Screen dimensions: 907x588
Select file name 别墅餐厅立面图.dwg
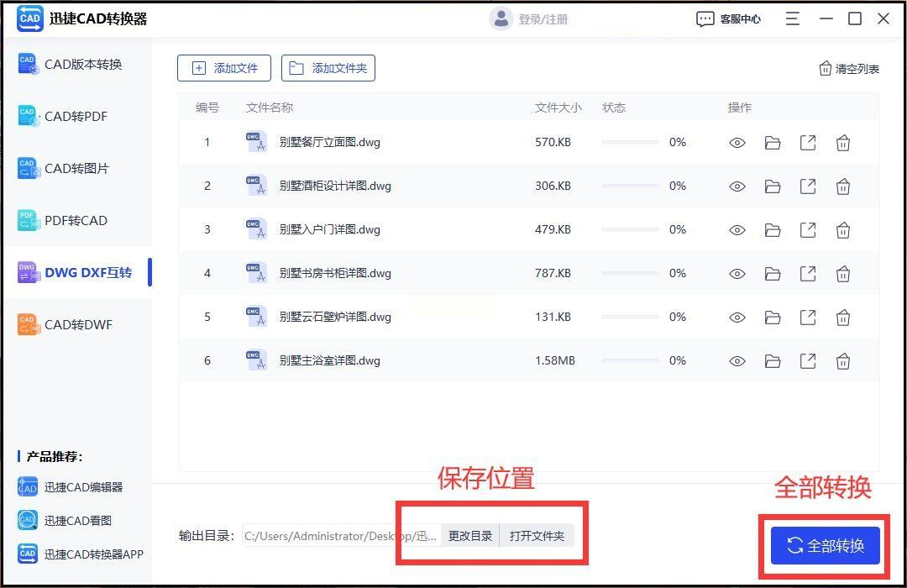coord(330,142)
